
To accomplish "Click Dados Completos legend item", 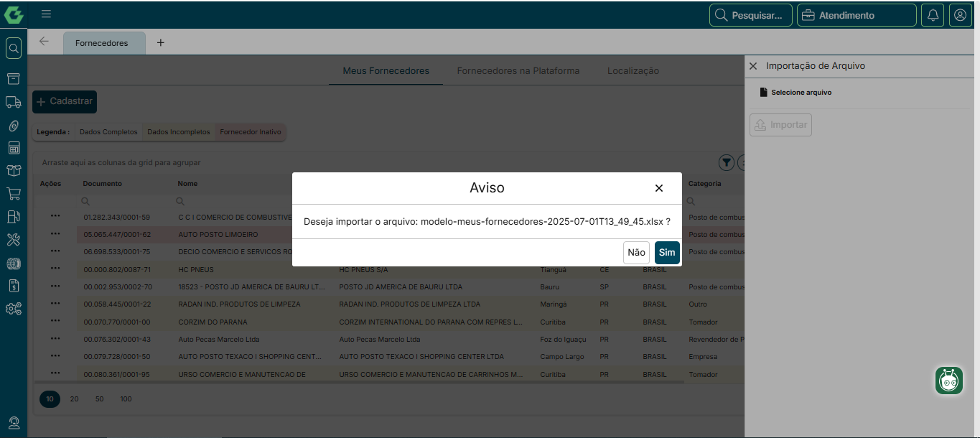I will (108, 132).
